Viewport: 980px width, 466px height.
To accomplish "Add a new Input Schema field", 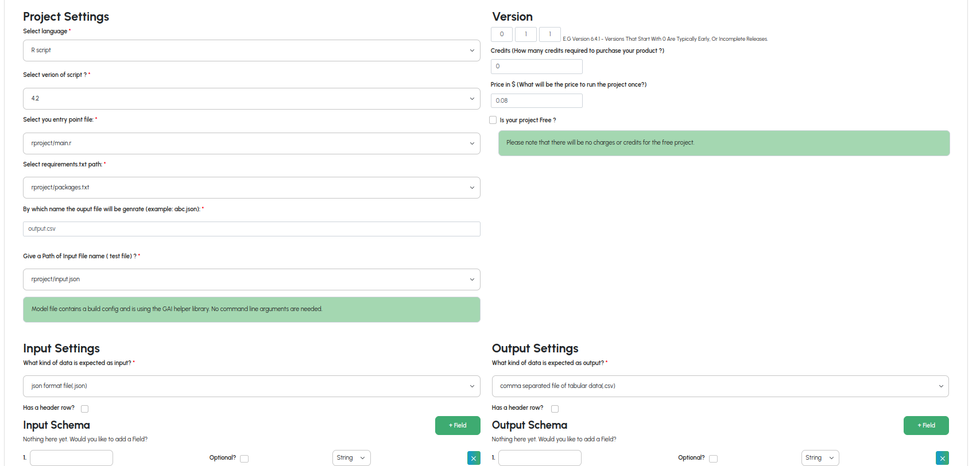I will click(458, 426).
